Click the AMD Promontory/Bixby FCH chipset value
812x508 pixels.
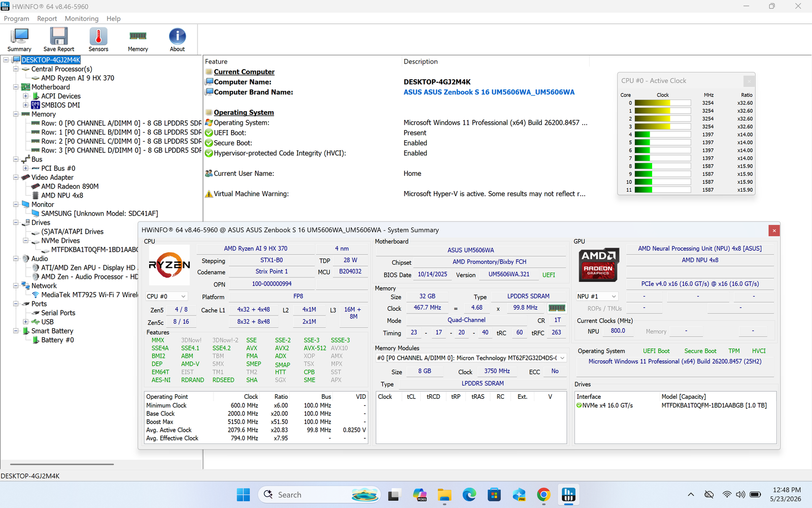point(489,262)
